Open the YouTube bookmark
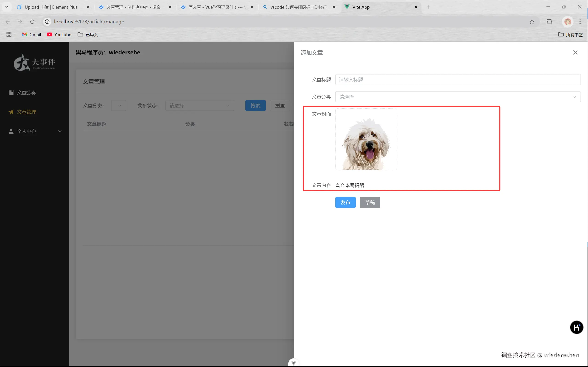The width and height of the screenshot is (588, 367). click(59, 34)
